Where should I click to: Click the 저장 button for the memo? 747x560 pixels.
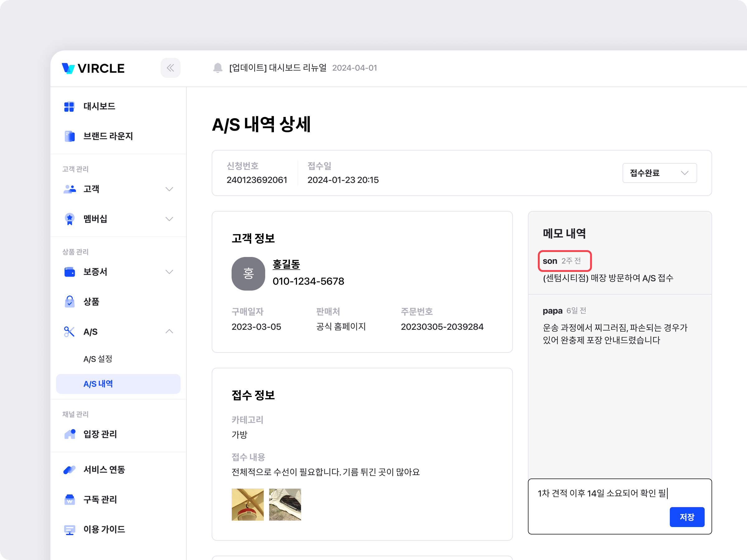[x=687, y=517]
